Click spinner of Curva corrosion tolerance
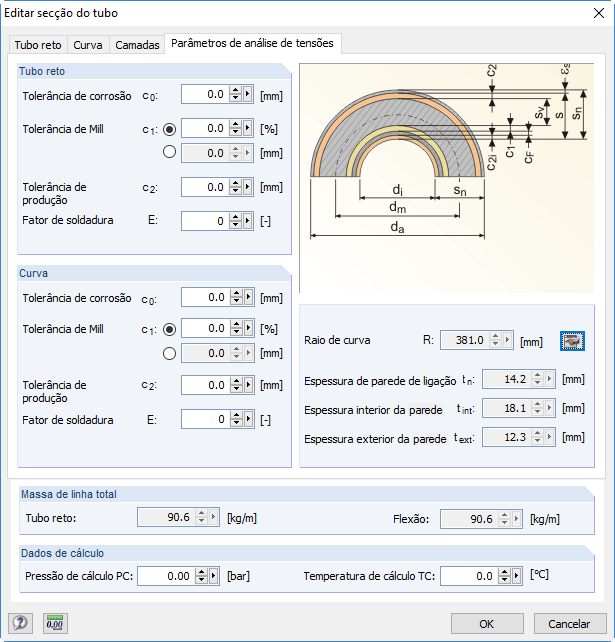 236,297
